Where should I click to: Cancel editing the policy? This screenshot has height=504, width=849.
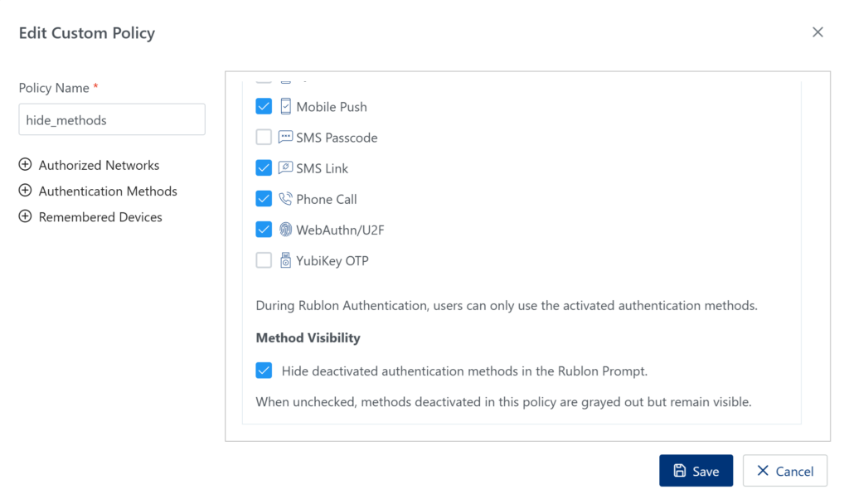pos(784,470)
